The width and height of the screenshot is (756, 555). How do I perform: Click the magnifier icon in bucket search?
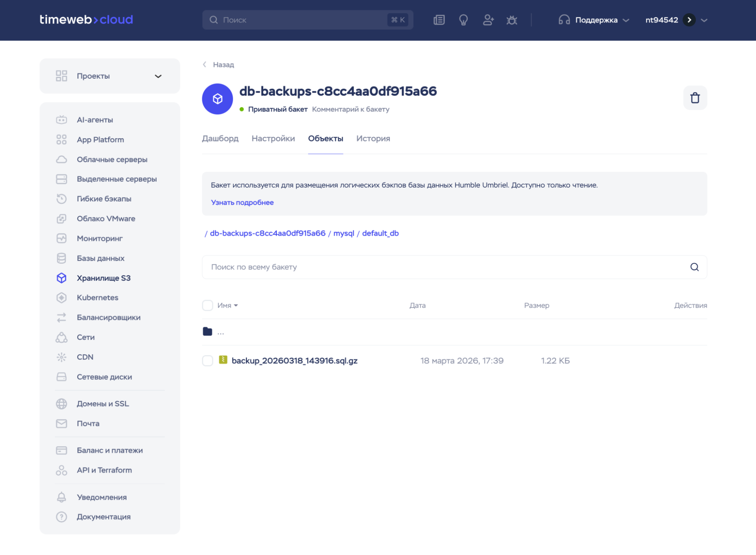694,267
